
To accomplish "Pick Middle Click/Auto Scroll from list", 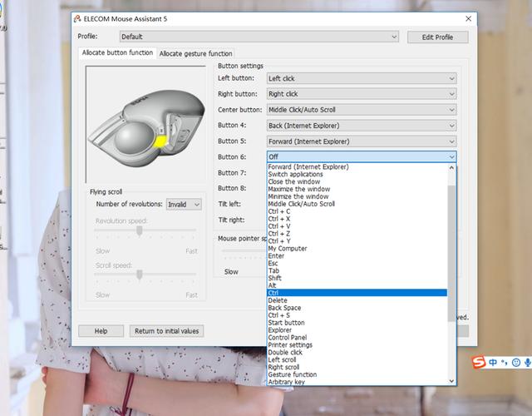I will click(x=357, y=204).
